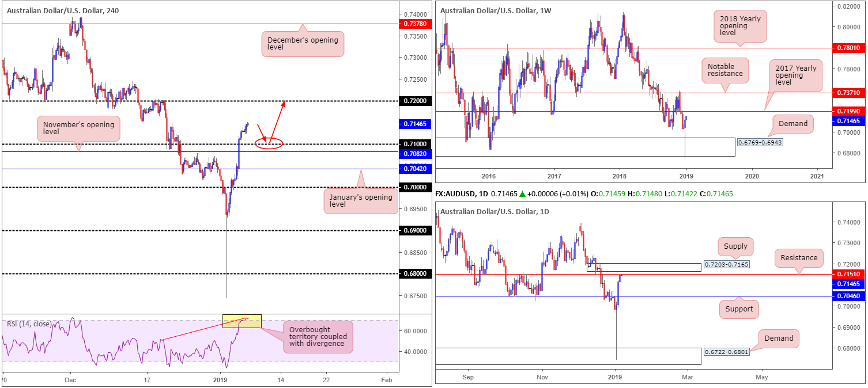Click the 0.6722-0.6801 daily demand label

(x=727, y=352)
